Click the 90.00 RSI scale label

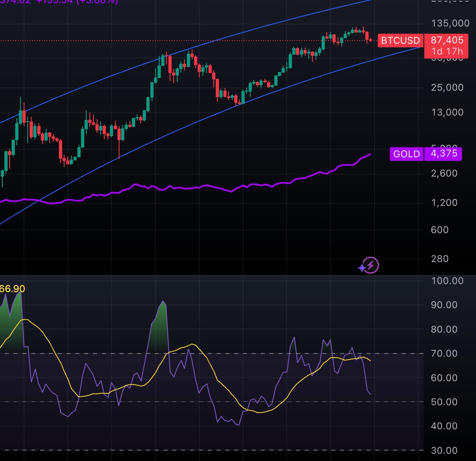pos(444,305)
